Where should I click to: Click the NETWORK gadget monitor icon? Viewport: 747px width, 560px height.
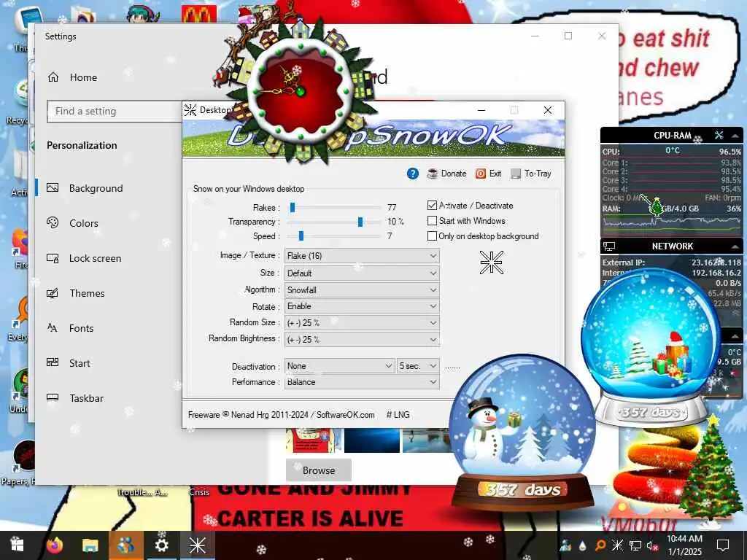pyautogui.click(x=609, y=246)
